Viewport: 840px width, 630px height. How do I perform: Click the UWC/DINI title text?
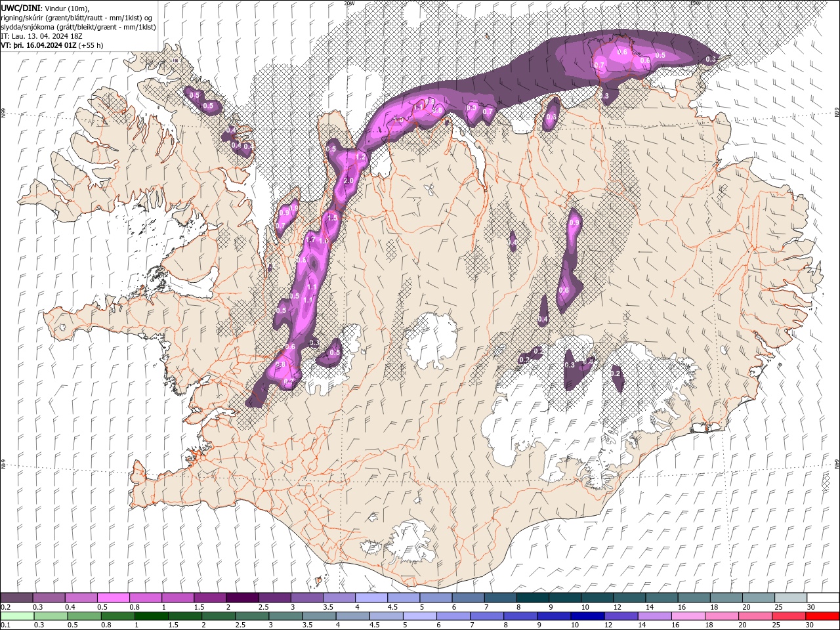point(21,7)
